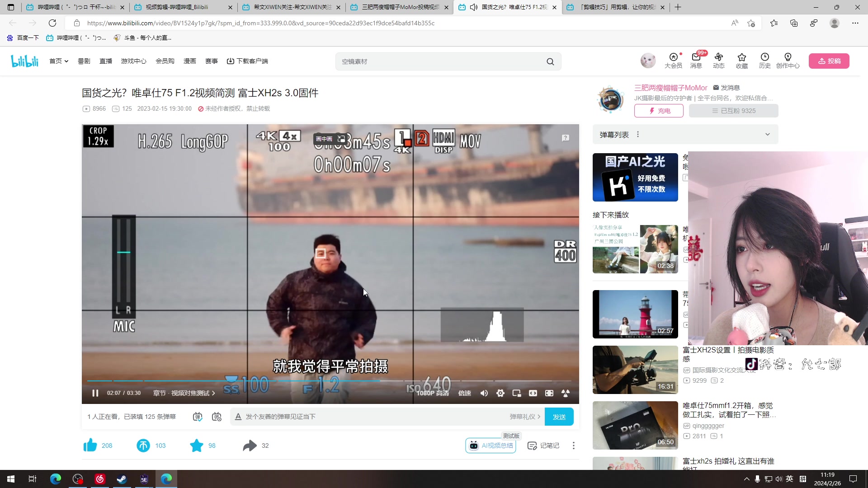Image resolution: width=868 pixels, height=488 pixels.
Task: Open 创作中心 icon
Action: pos(788,61)
